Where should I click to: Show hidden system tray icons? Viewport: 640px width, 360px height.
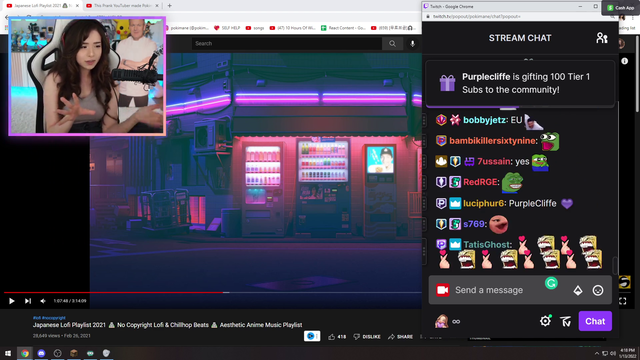pyautogui.click(x=597, y=353)
